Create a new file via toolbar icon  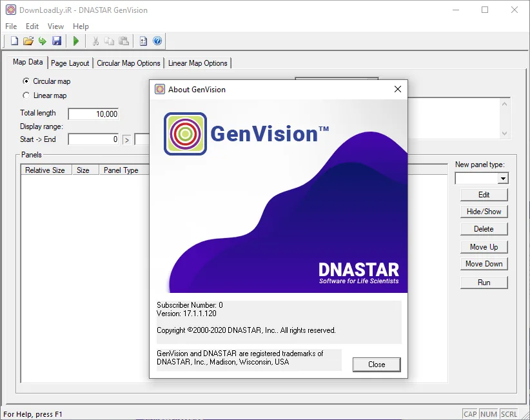pos(14,41)
